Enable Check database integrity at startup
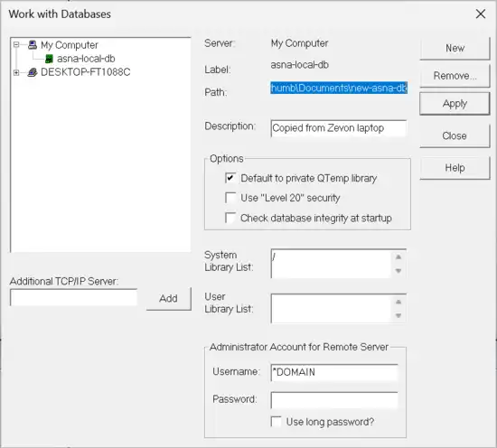The width and height of the screenshot is (497, 448). point(230,218)
